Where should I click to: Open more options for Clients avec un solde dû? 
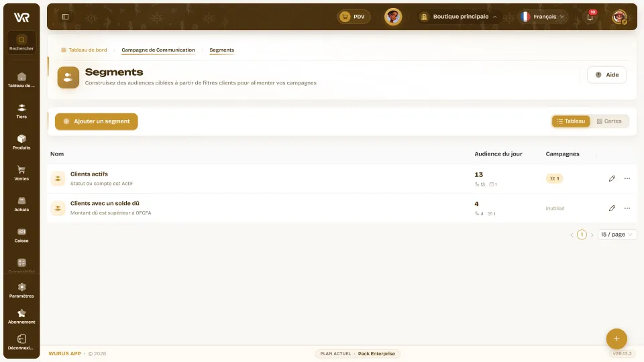[627, 208]
